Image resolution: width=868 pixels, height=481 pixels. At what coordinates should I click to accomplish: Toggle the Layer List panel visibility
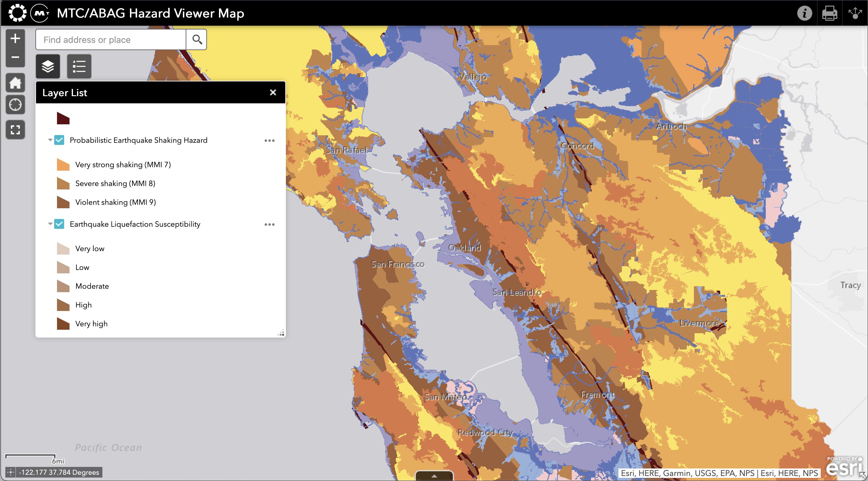tap(48, 66)
